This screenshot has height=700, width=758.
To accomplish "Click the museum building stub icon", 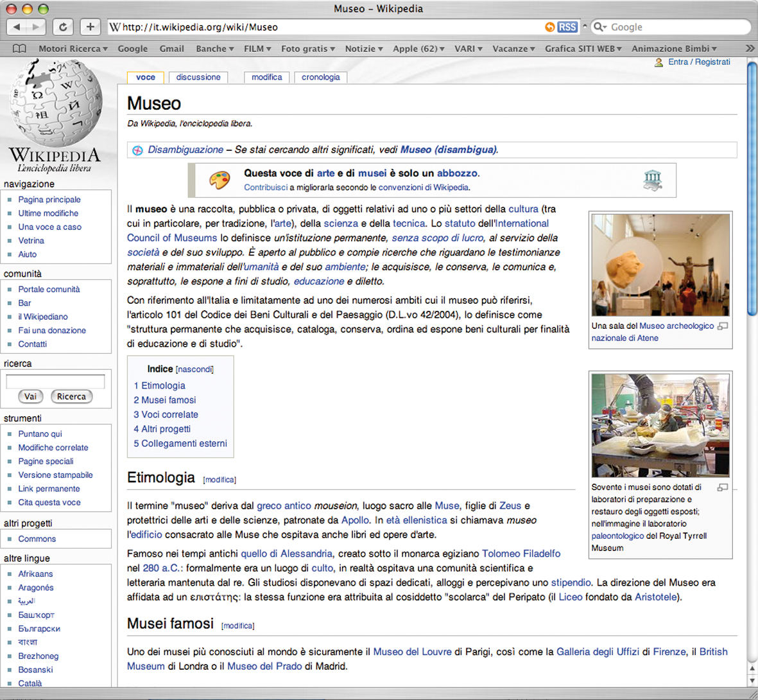I will [x=652, y=180].
